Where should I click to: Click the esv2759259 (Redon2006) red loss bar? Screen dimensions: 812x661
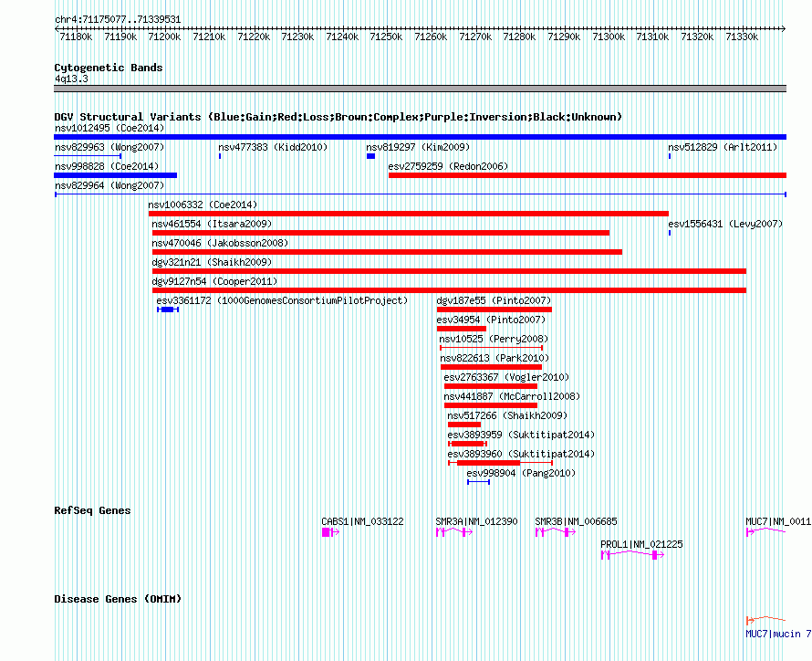588,175
